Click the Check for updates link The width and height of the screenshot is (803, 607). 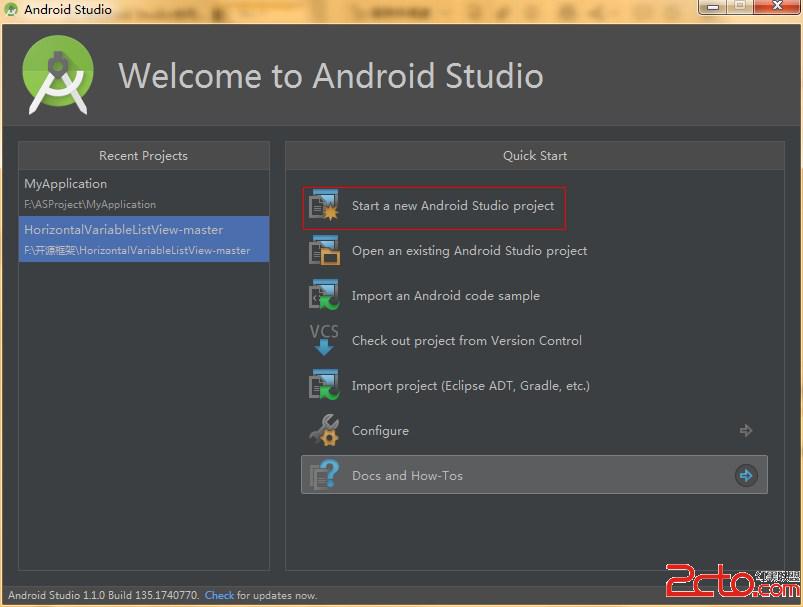tap(219, 595)
